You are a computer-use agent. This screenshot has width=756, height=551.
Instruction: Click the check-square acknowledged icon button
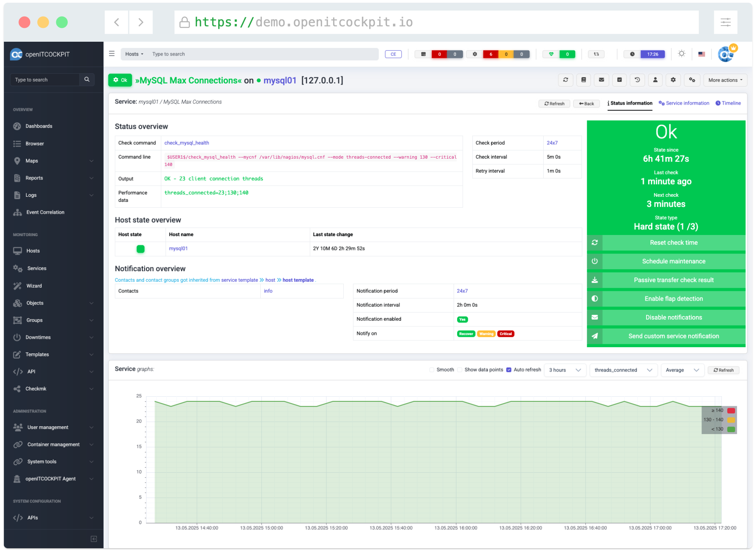(619, 80)
